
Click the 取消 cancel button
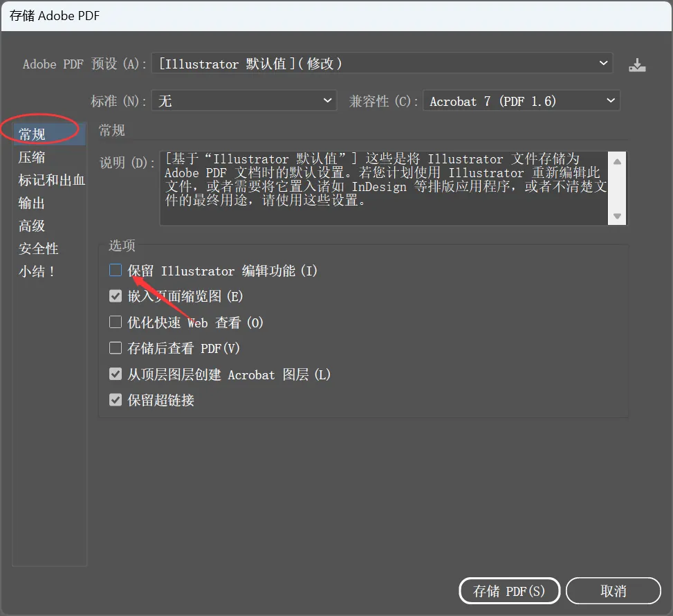point(613,590)
